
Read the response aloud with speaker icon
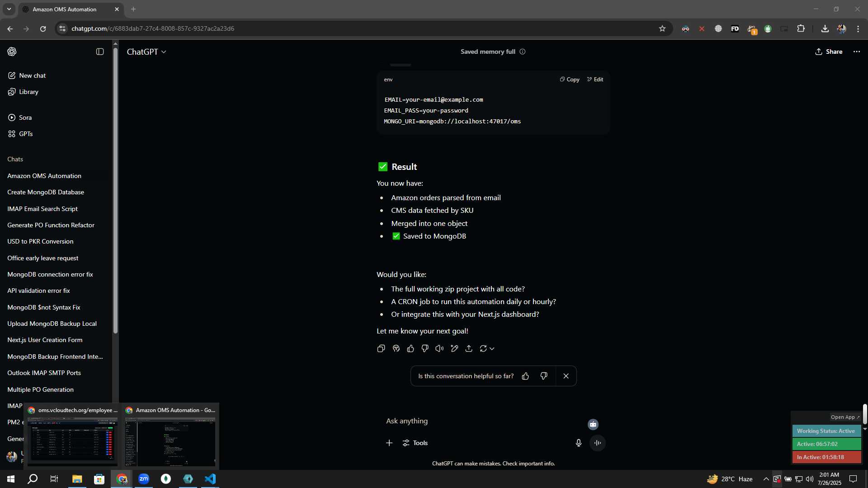point(439,348)
